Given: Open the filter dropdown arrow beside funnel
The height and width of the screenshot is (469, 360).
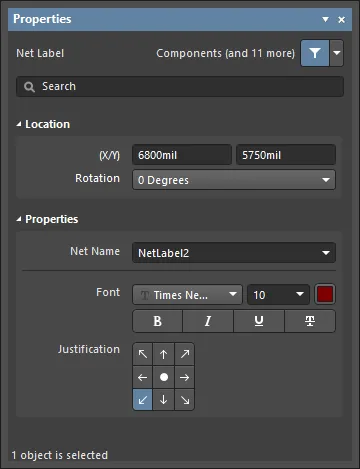Looking at the screenshot, I should [337, 53].
